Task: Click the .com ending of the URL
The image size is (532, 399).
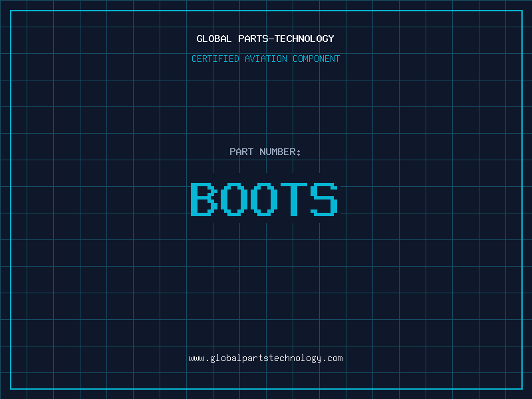Action: 332,358
